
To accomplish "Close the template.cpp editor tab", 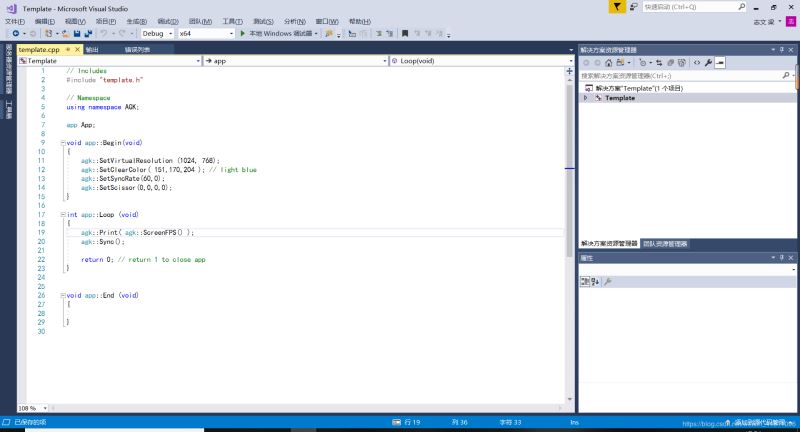I will (75, 49).
